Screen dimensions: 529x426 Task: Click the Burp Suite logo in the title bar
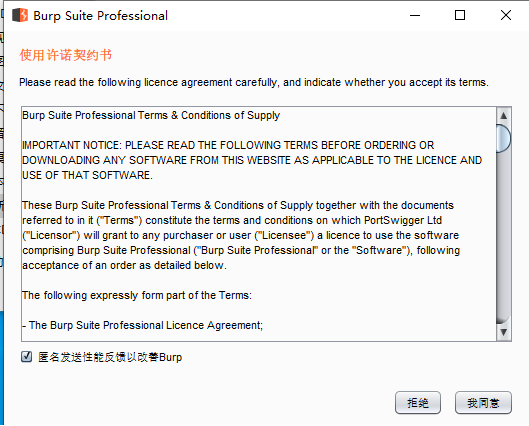coord(20,15)
